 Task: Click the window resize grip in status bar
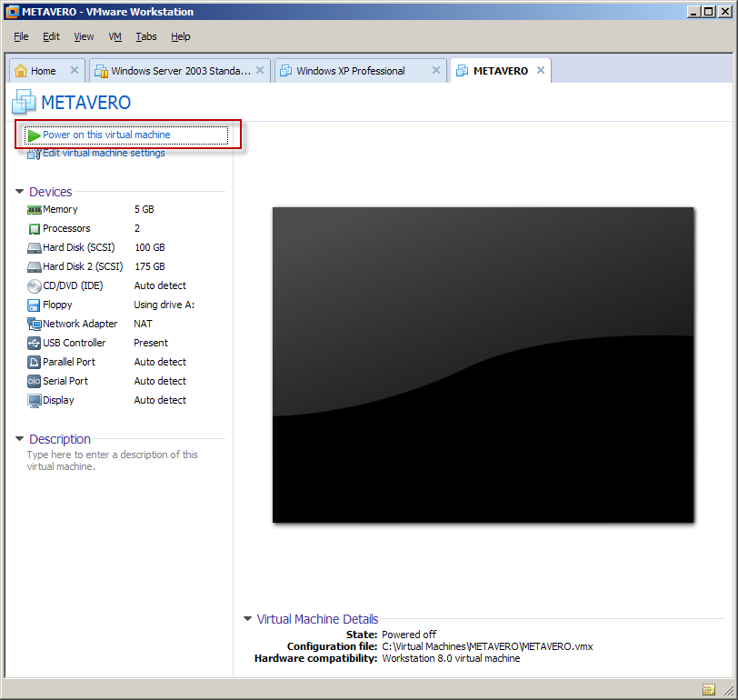click(x=729, y=691)
